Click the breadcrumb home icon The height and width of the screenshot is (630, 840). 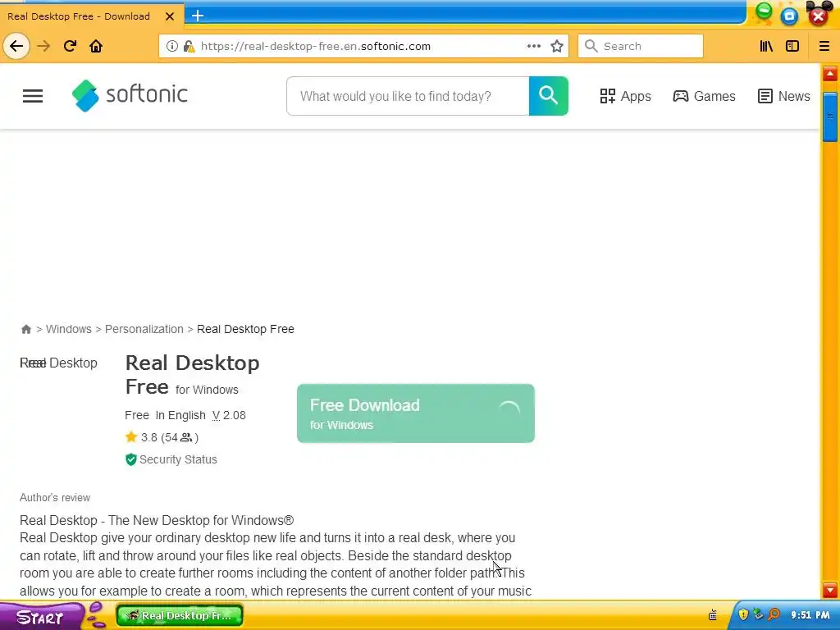[25, 329]
